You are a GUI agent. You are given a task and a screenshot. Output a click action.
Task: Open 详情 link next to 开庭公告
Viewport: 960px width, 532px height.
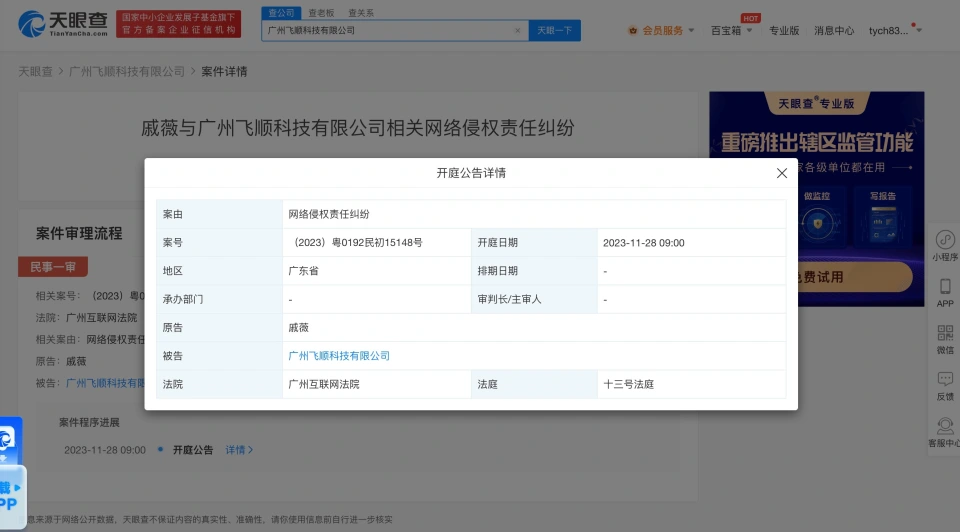click(x=239, y=450)
